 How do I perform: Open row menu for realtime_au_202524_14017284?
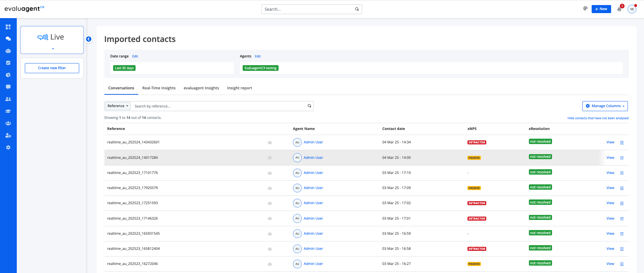coord(622,158)
